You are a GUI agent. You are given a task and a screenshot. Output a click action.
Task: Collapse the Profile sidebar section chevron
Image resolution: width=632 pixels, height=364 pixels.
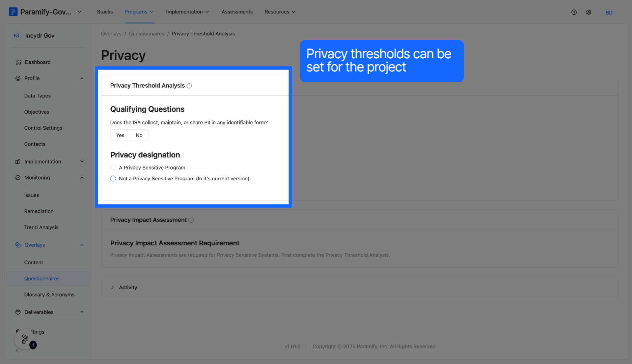pos(82,78)
